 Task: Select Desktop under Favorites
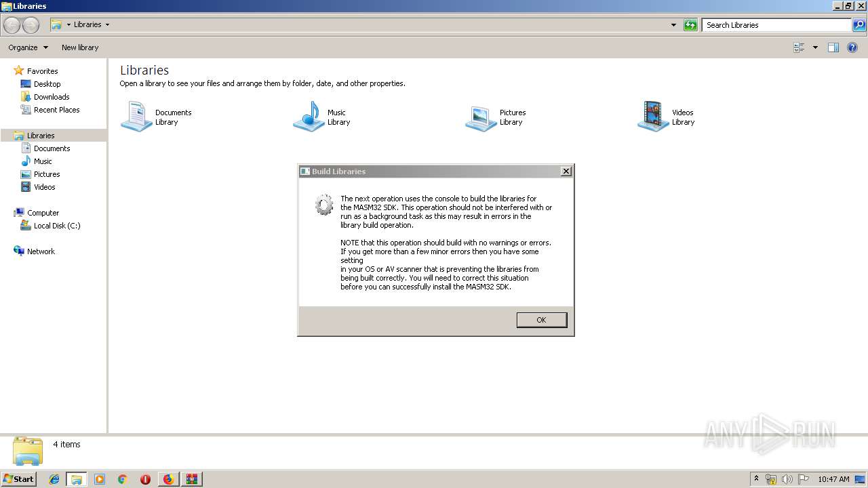(47, 84)
